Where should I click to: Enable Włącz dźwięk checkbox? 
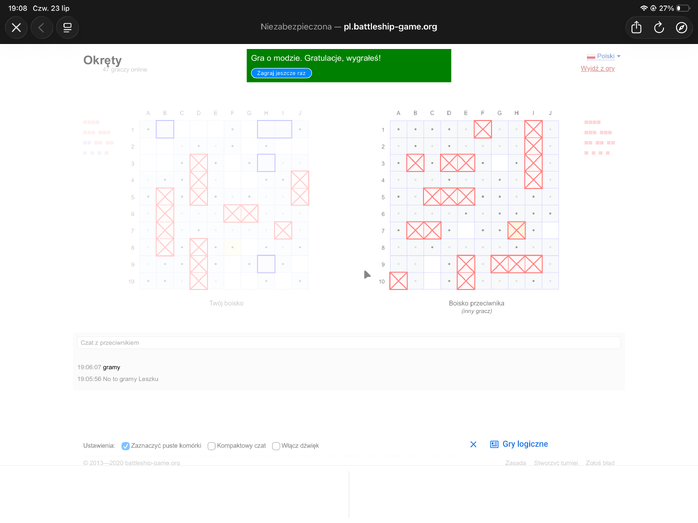pos(276,446)
